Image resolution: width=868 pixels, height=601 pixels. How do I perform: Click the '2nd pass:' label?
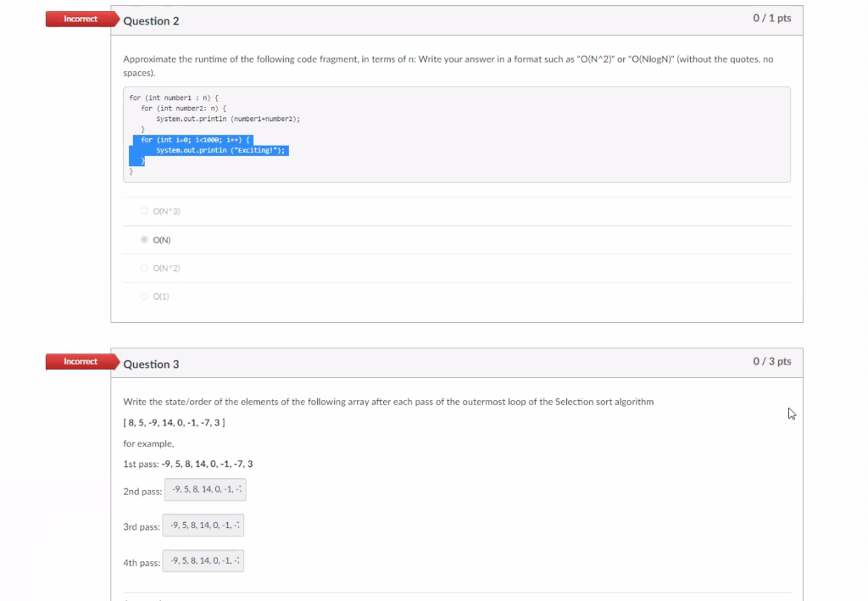(x=142, y=492)
